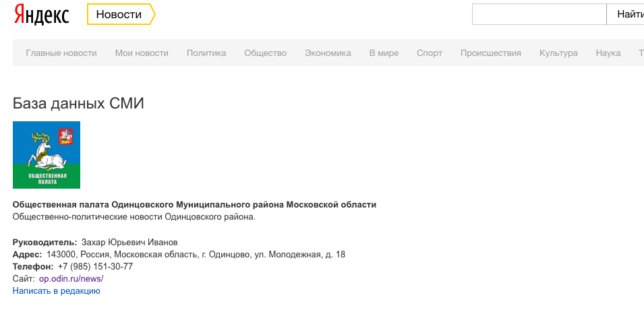Open the Новости service label

pyautogui.click(x=119, y=14)
